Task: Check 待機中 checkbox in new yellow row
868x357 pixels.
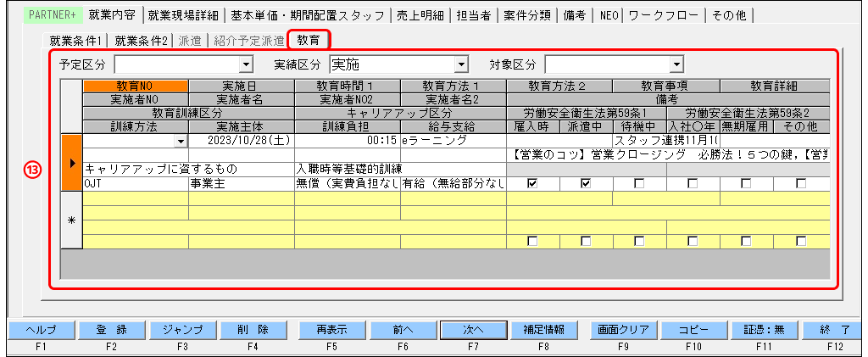Action: pyautogui.click(x=639, y=242)
